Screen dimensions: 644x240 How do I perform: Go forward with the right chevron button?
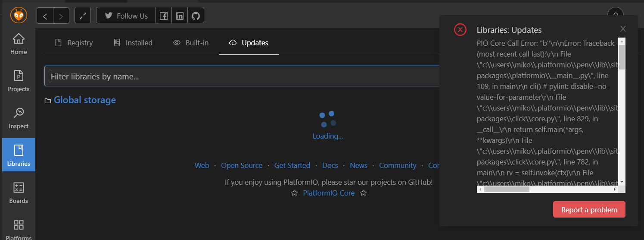61,16
